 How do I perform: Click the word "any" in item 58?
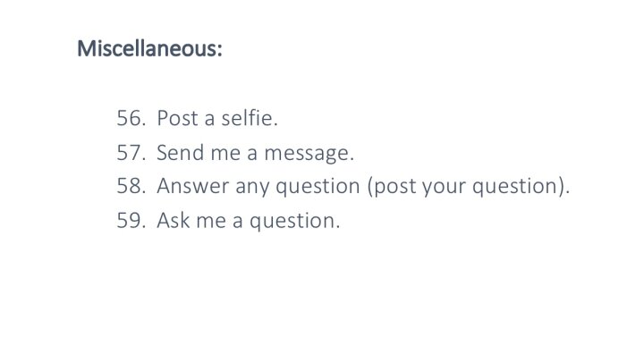(x=252, y=188)
